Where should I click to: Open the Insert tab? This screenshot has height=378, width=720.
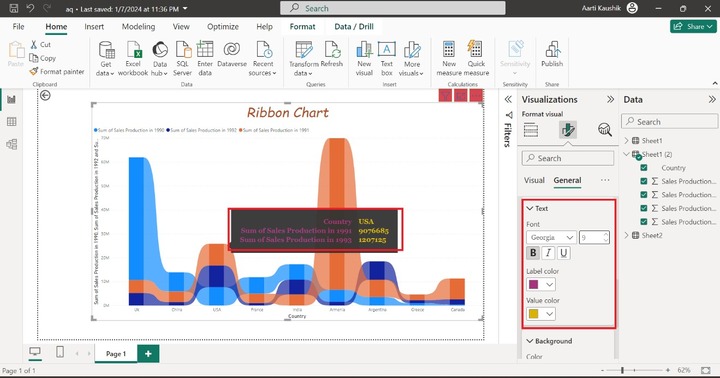94,27
